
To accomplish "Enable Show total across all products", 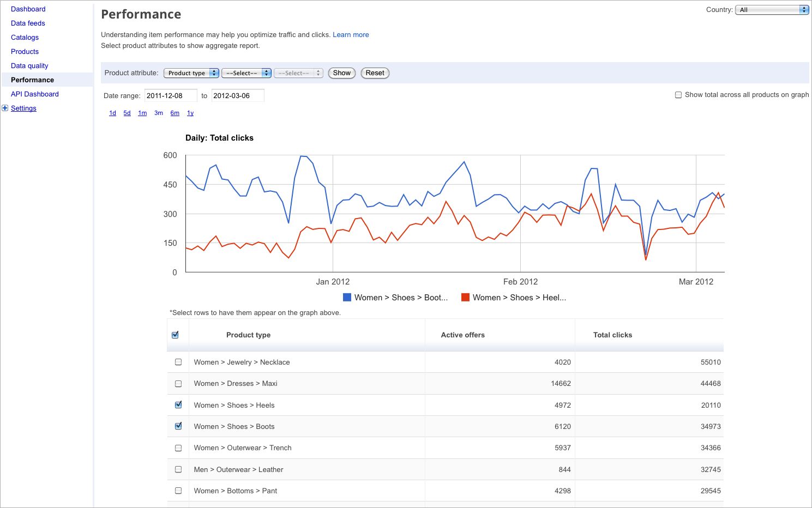I will 678,95.
